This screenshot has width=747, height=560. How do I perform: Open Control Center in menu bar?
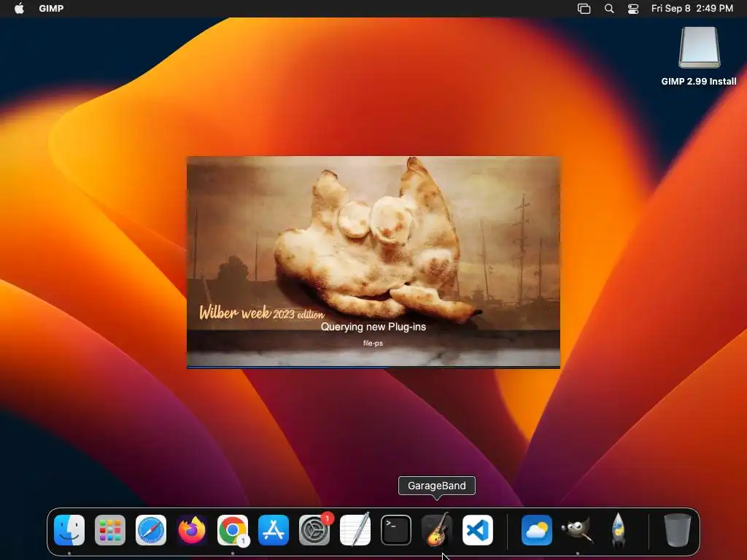click(633, 9)
